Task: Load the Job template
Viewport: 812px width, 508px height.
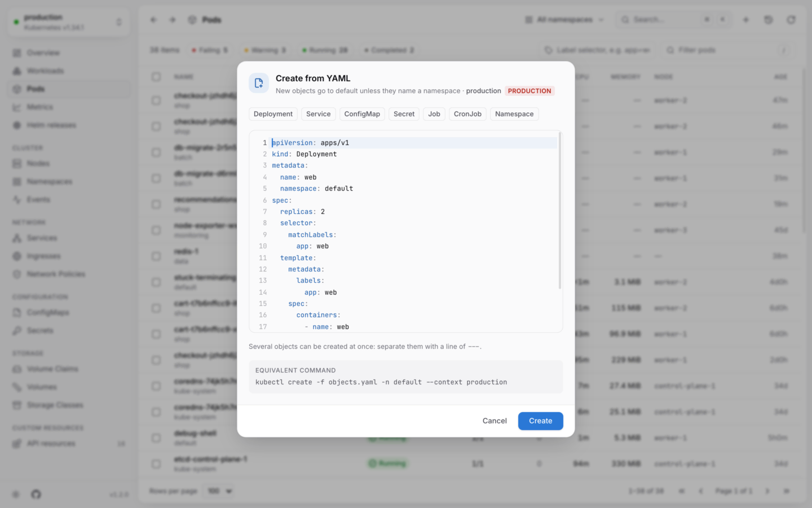Action: point(434,114)
